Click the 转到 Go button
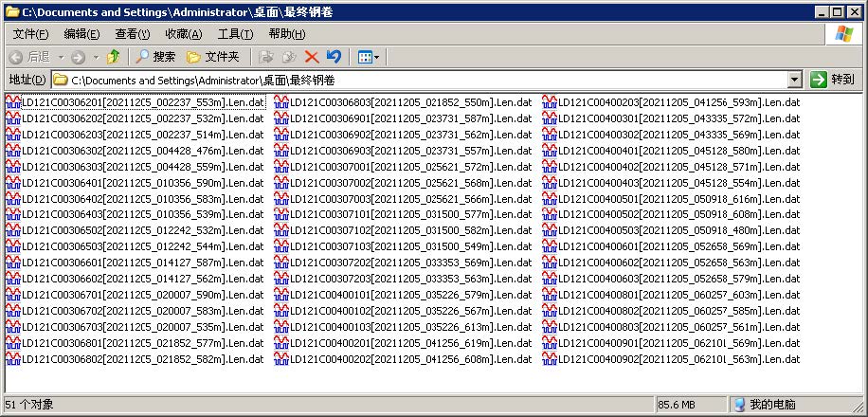The height and width of the screenshot is (417, 868). [834, 80]
